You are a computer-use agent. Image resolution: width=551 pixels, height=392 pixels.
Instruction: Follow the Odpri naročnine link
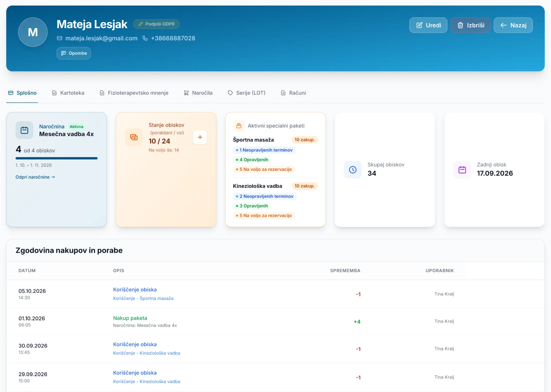[35, 177]
